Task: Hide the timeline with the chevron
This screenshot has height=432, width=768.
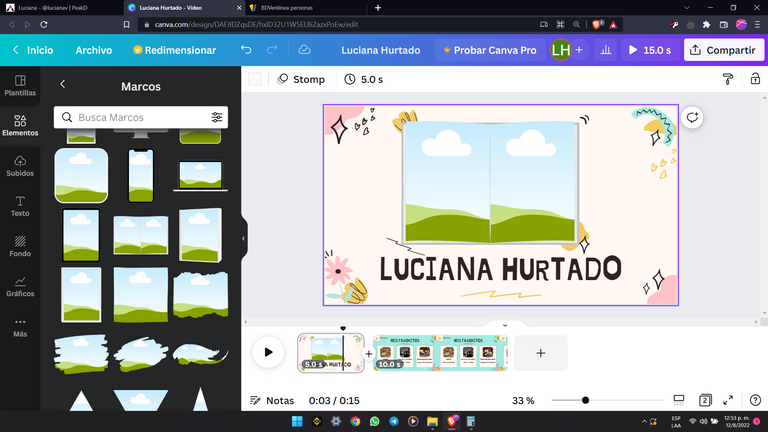Action: pos(504,325)
